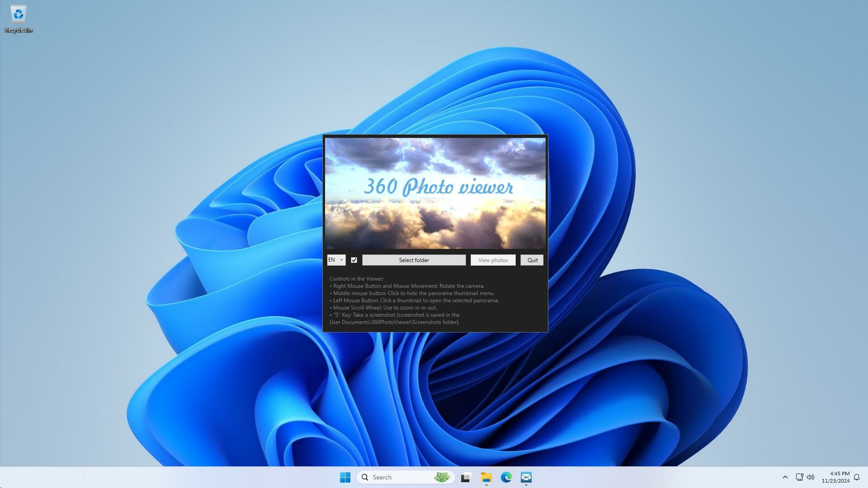Launch File Explorer from the taskbar
The width and height of the screenshot is (868, 488).
click(x=486, y=477)
